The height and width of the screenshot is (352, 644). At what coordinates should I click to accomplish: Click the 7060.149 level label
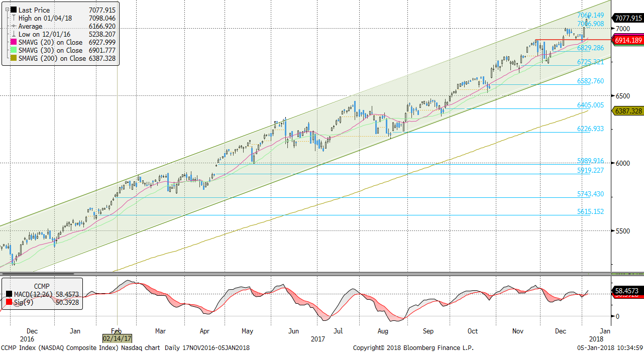(x=590, y=15)
